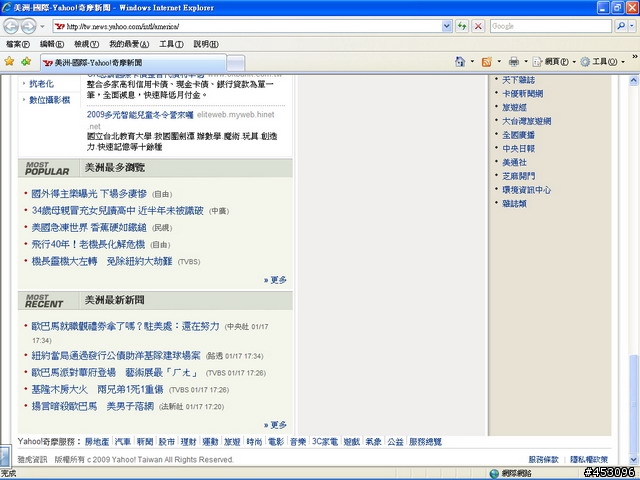Viewport: 640px width, 480px height.
Task: Click the 服務總覽 footer link
Action: pyautogui.click(x=425, y=442)
